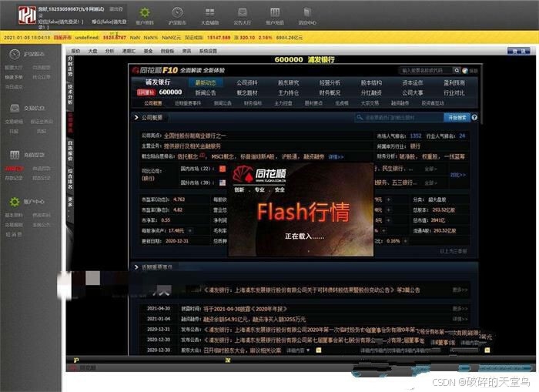The image size is (539, 392).
Task: Click the search magnifier icon in F10 header
Action: tap(463, 70)
